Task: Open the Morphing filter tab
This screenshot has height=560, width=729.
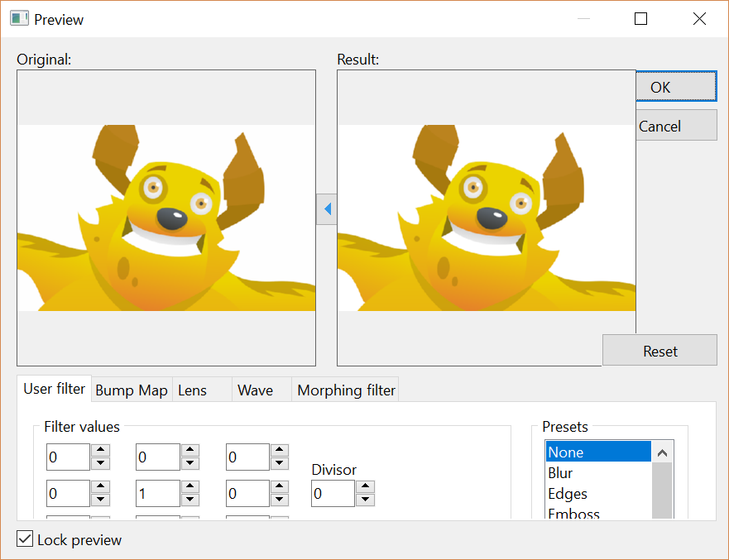Action: point(346,390)
